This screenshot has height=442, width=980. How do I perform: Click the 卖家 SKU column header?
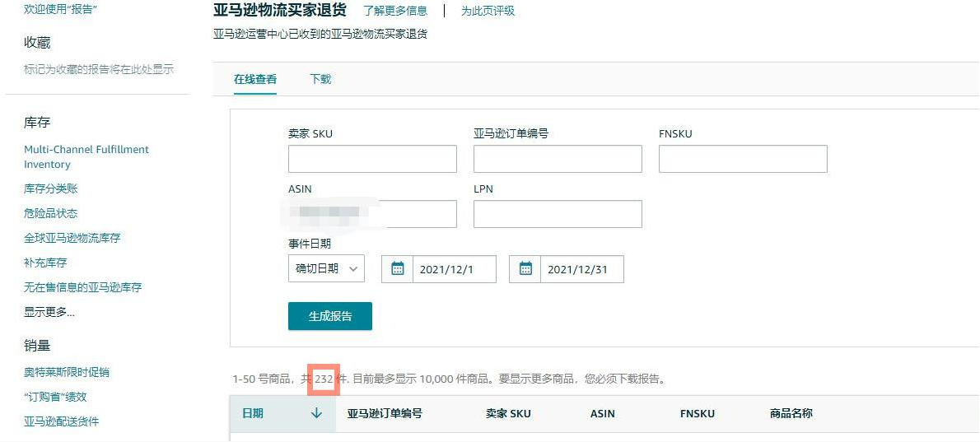[x=508, y=413]
